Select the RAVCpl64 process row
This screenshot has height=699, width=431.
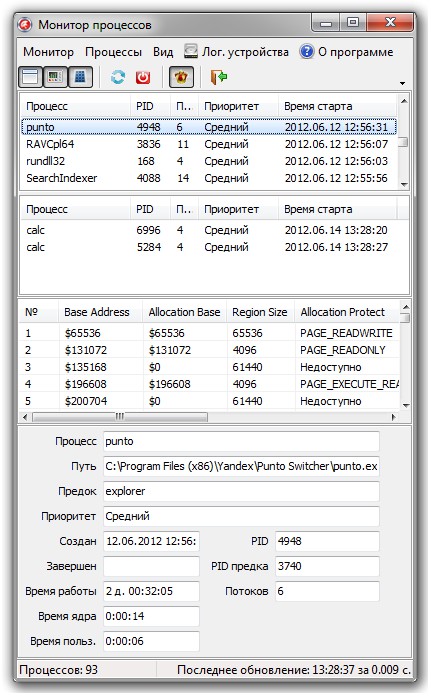[x=209, y=144]
